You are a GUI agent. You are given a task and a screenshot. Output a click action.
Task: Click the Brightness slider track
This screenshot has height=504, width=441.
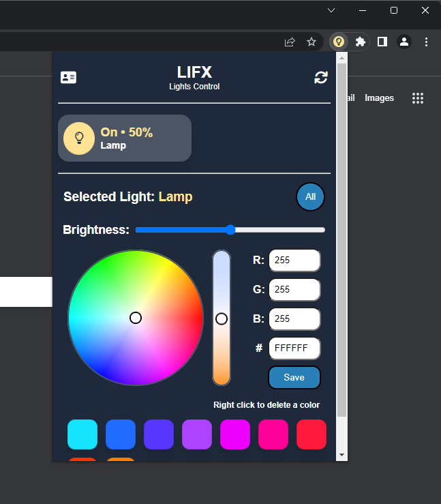(x=273, y=230)
